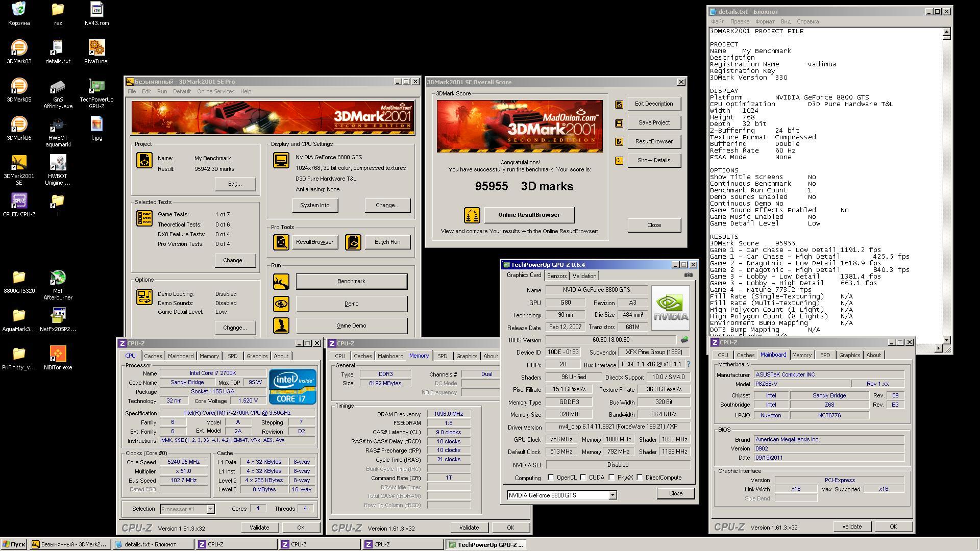Switch to TechPowerUp GPU-Z taskbar item

pyautogui.click(x=486, y=544)
